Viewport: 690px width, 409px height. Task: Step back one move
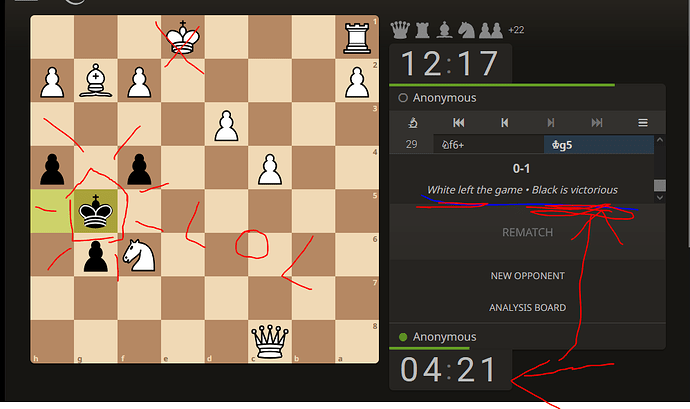[505, 122]
